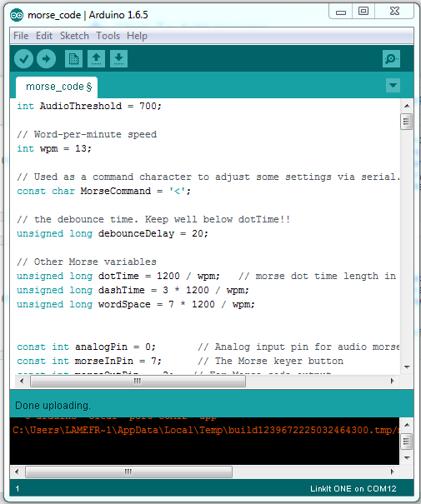Click the 'LinkIt ONE on COM12' board status

click(x=353, y=489)
